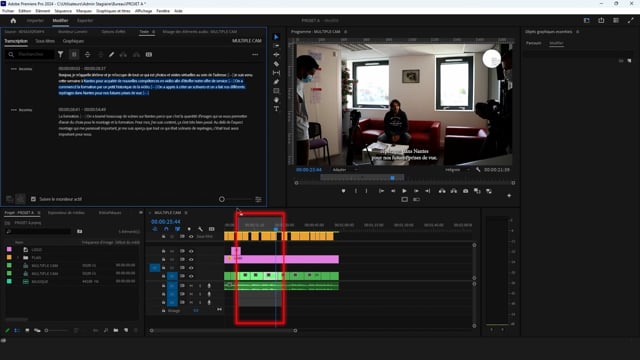
Task: Toggle visibility eye of the top video track
Action: 191,251
